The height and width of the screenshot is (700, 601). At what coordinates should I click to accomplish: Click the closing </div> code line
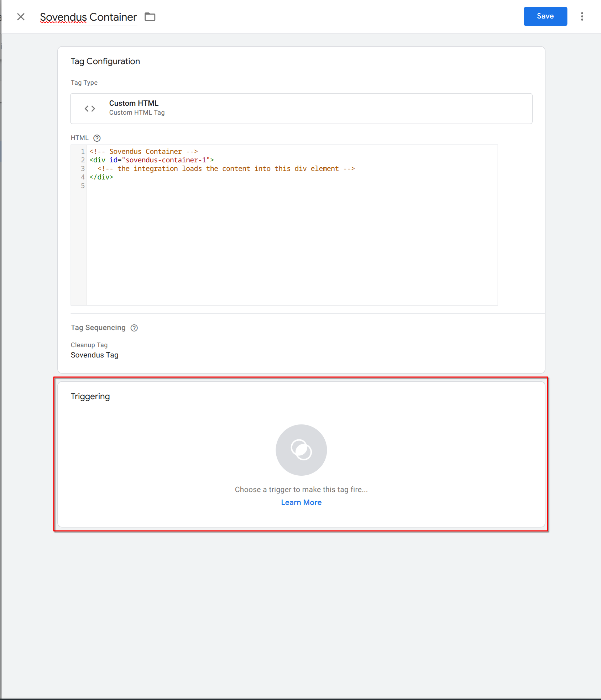tap(101, 177)
